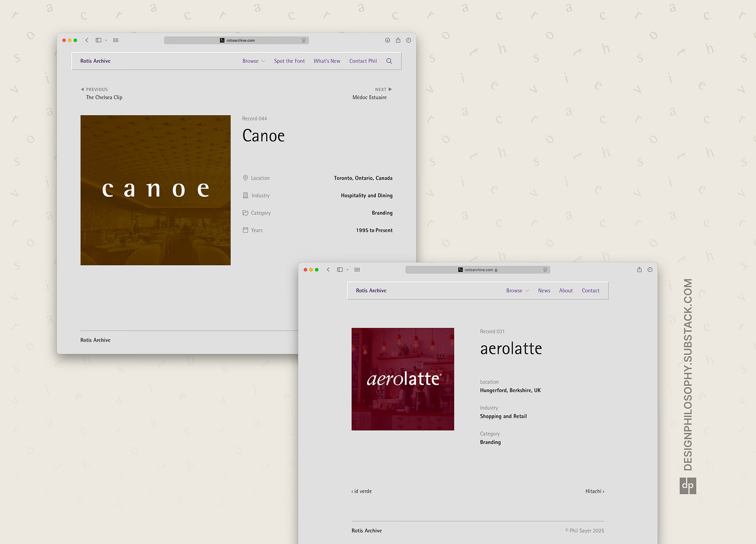Go to previous record id verde
This screenshot has height=544, width=756.
[x=362, y=491]
